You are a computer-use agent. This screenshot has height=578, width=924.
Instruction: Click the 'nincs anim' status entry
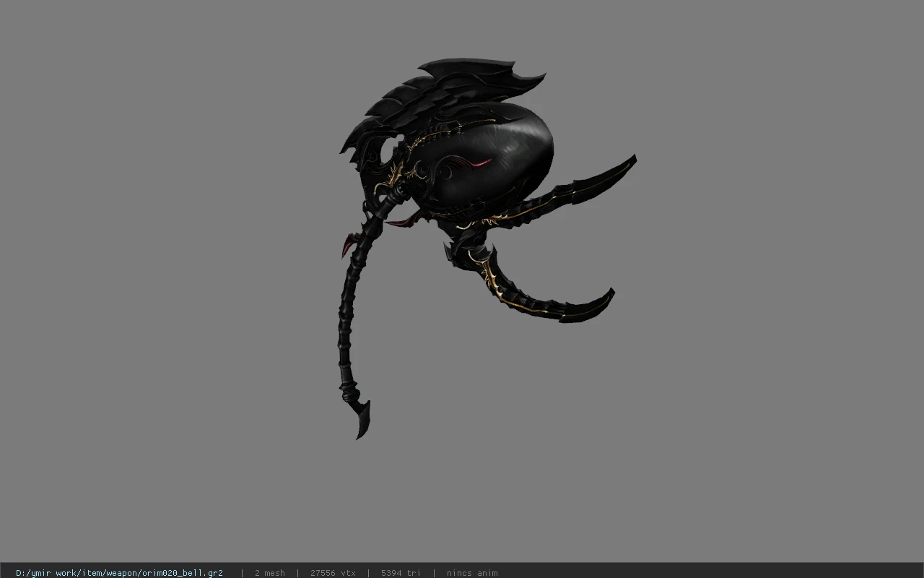click(472, 573)
